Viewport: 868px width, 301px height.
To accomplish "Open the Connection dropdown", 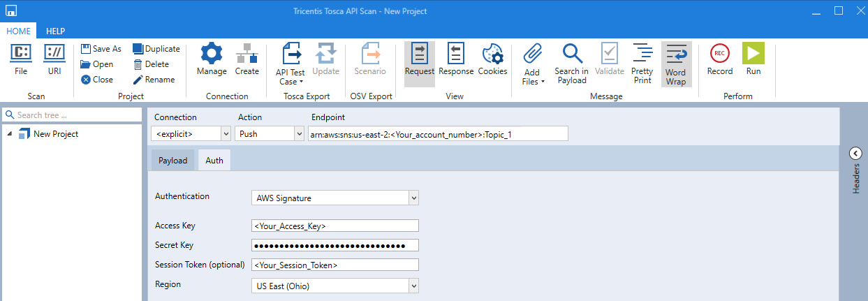I will [225, 133].
